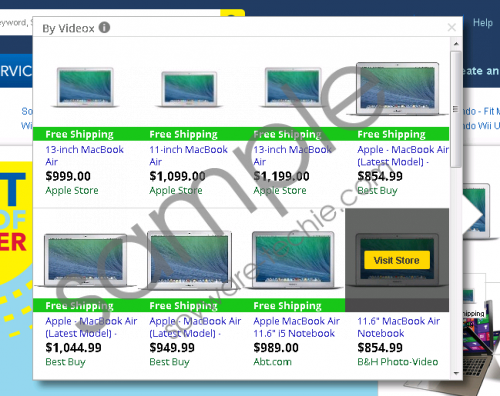Open Apple MacBook Air Latest Model $854.99 link
The image size is (500, 396).
403,155
